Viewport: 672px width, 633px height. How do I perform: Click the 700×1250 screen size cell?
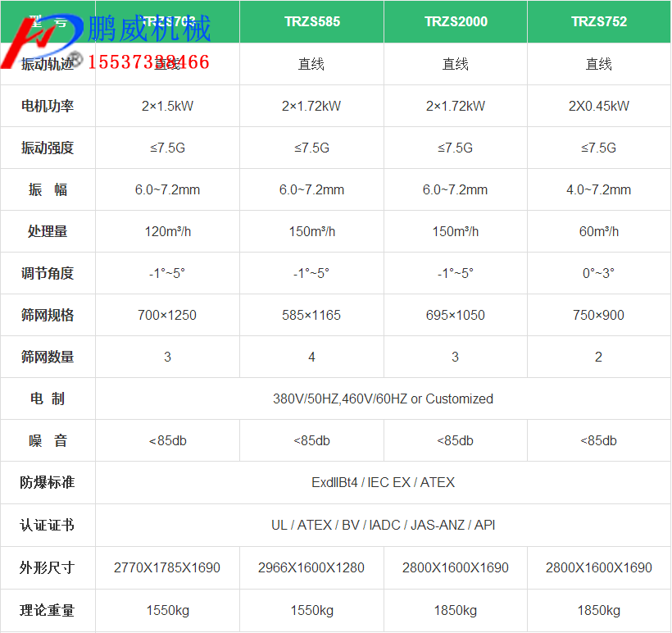pyautogui.click(x=167, y=315)
